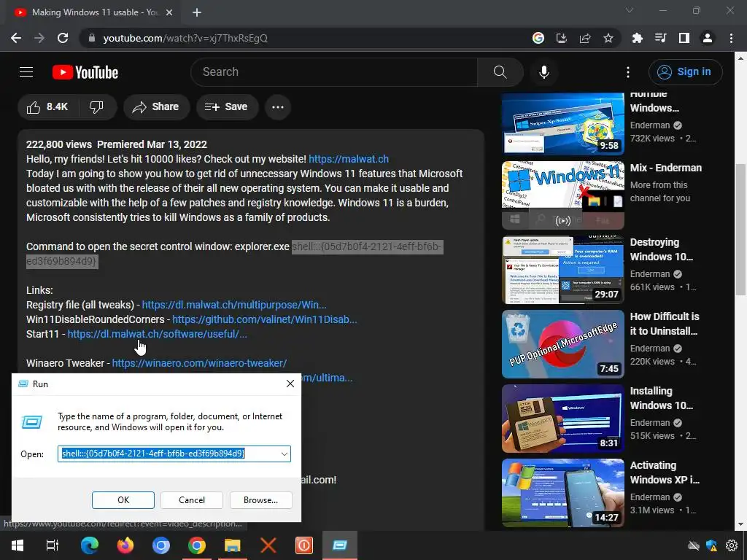Image resolution: width=747 pixels, height=560 pixels.
Task: Open YouTube hamburger guide menu
Action: coord(26,72)
